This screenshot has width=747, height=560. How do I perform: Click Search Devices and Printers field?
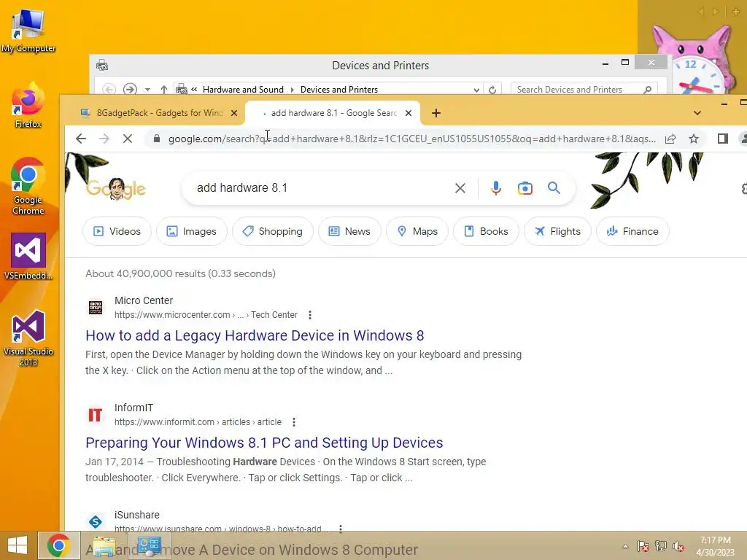click(x=576, y=90)
